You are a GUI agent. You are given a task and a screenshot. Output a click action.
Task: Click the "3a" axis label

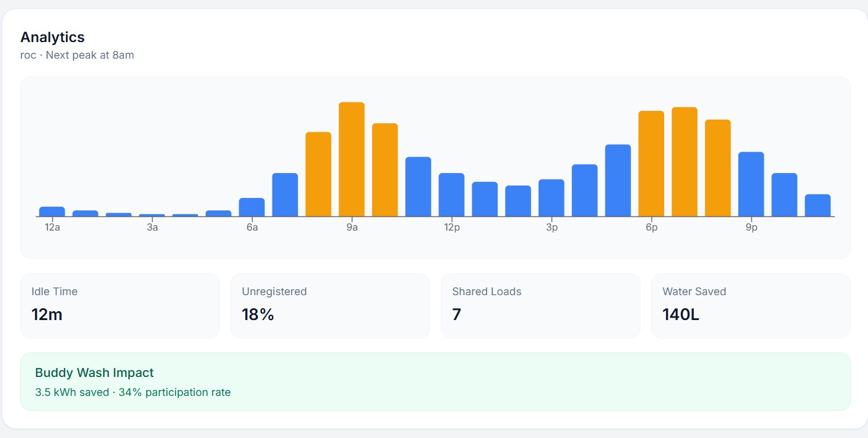152,228
